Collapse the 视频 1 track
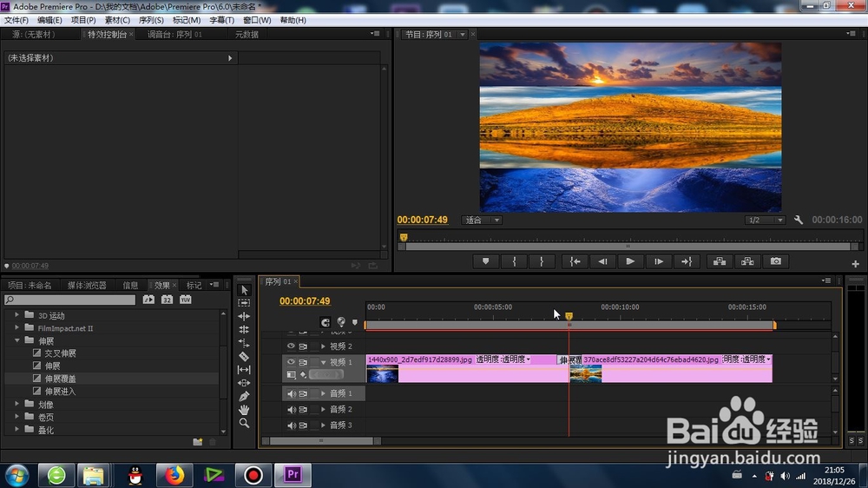 click(323, 362)
